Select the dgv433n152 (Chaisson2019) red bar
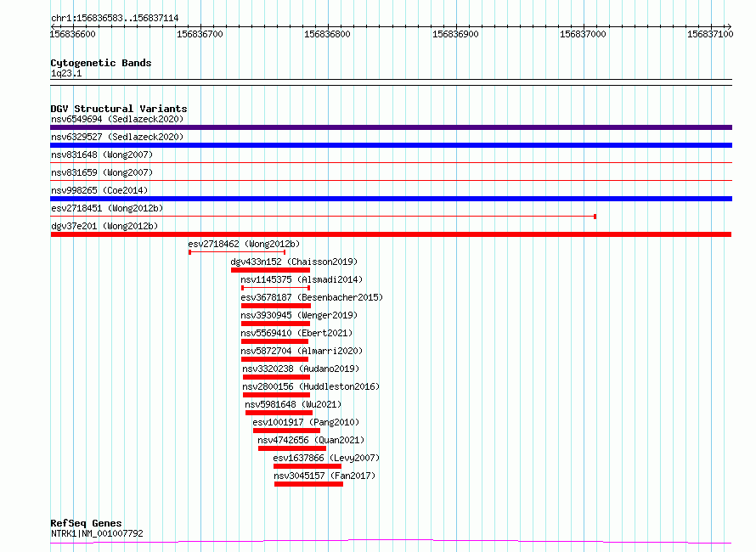The width and height of the screenshot is (756, 552). [270, 270]
